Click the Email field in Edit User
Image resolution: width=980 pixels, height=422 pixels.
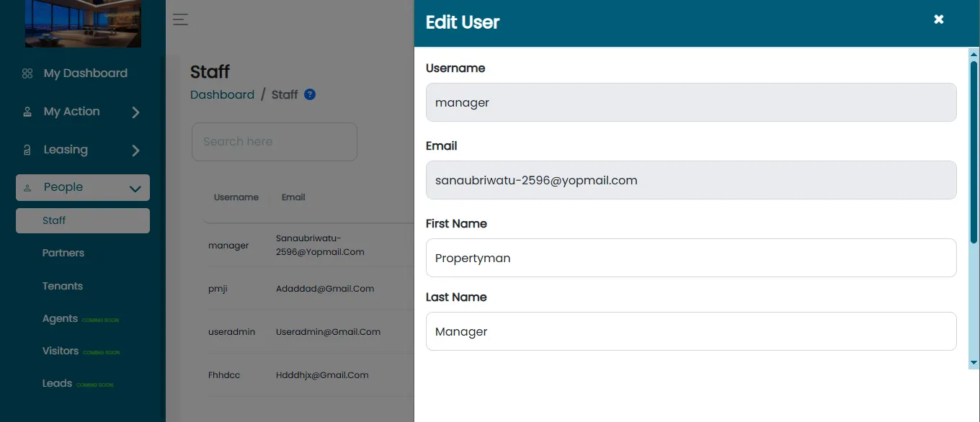coord(691,180)
